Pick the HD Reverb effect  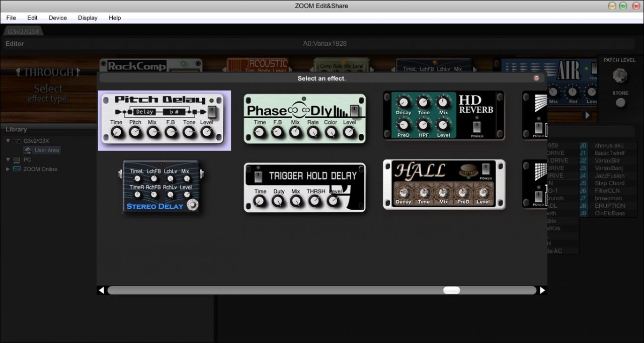[x=443, y=115]
